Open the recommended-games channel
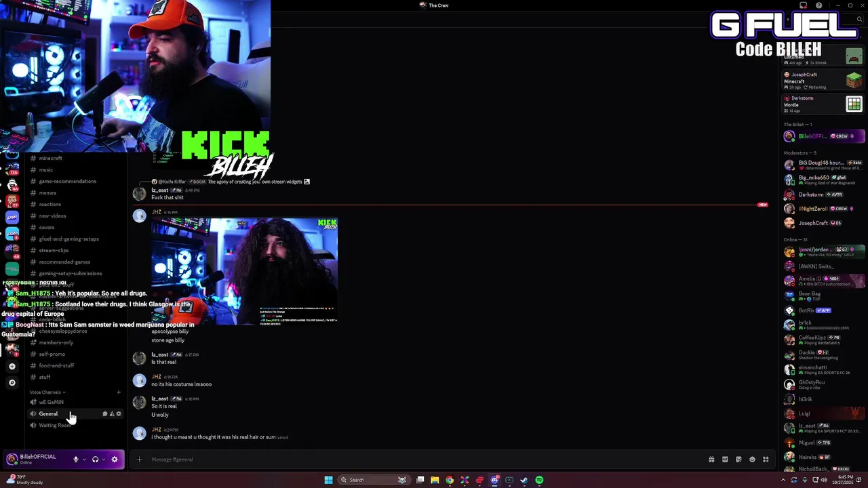This screenshot has height=488, width=868. (x=75, y=262)
